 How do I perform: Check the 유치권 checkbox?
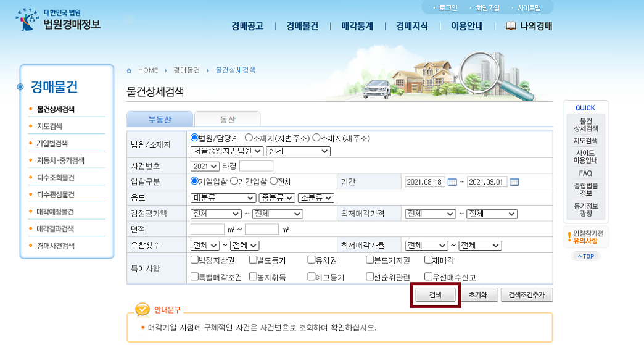point(312,260)
